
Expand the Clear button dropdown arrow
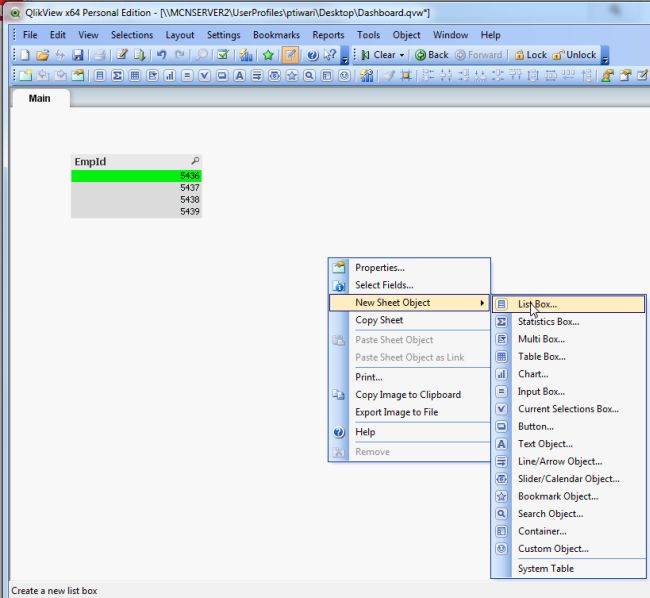tap(404, 55)
